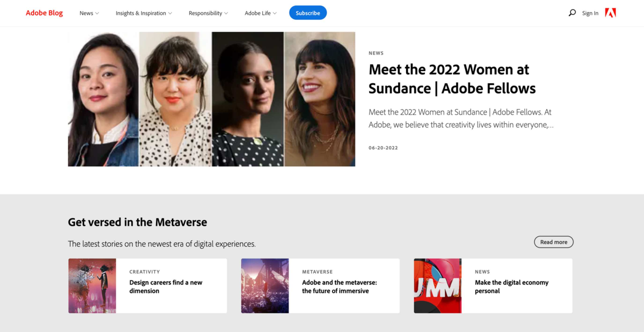Viewport: 644px width, 332px height.
Task: Open the red MM artwork thumbnail
Action: 437,285
